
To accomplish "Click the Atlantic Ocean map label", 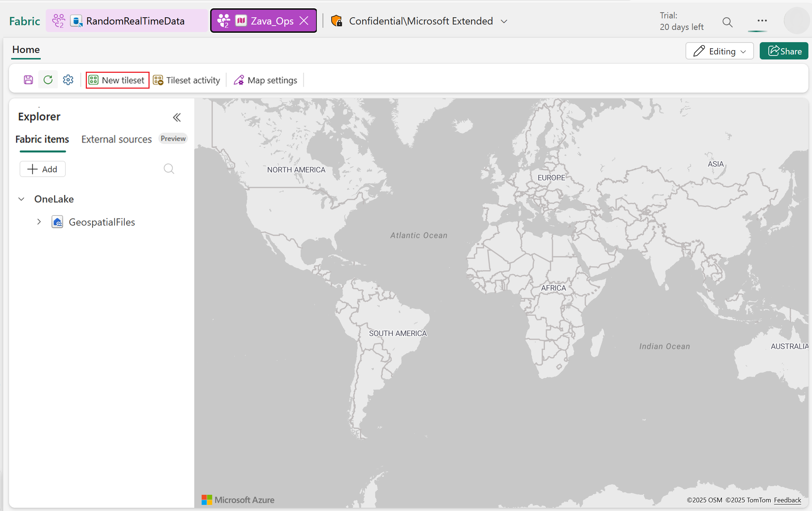I will pos(419,235).
